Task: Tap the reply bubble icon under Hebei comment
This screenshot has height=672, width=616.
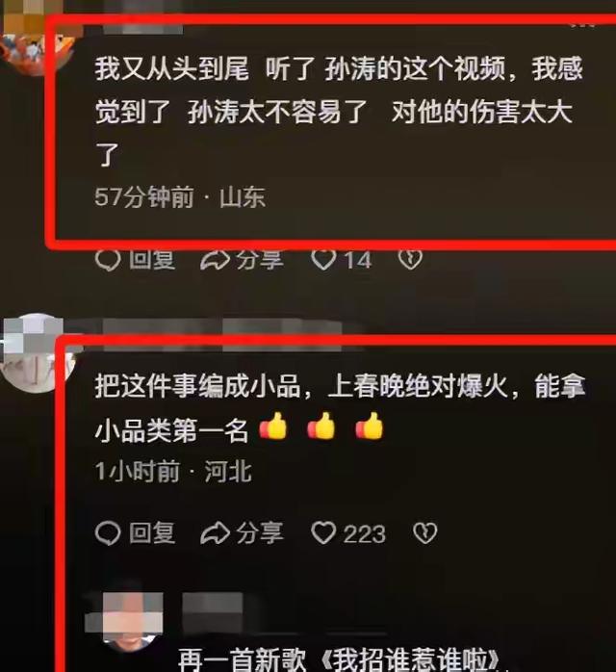Action: tap(108, 533)
